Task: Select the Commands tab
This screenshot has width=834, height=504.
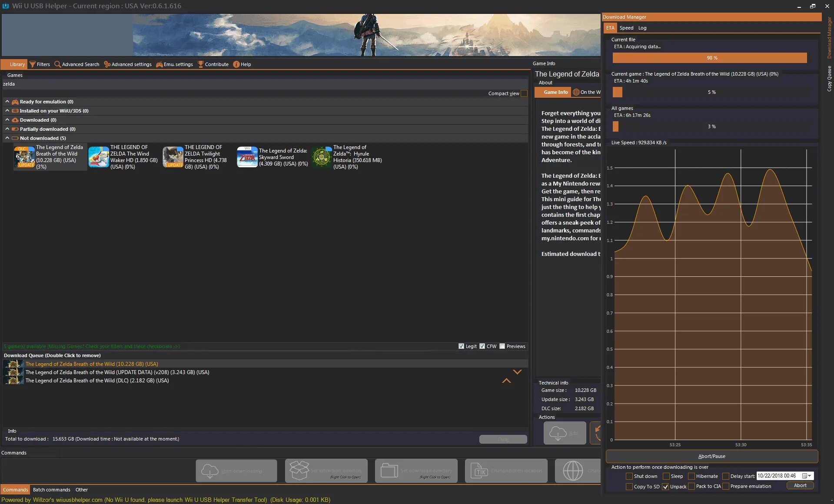Action: [x=15, y=490]
